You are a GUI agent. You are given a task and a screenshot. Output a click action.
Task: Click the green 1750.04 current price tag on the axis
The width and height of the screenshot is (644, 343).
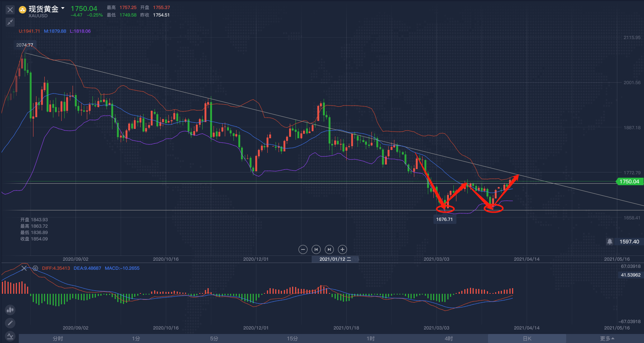(x=629, y=181)
